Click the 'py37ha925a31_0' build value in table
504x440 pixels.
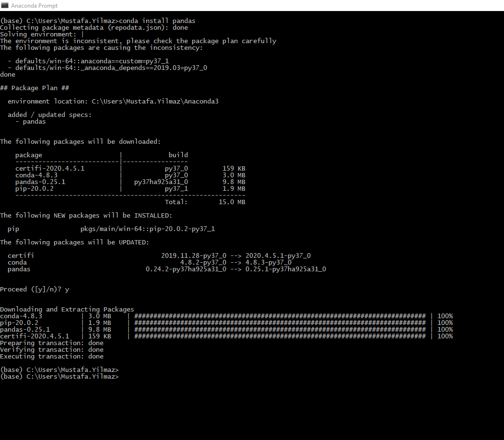tap(161, 182)
